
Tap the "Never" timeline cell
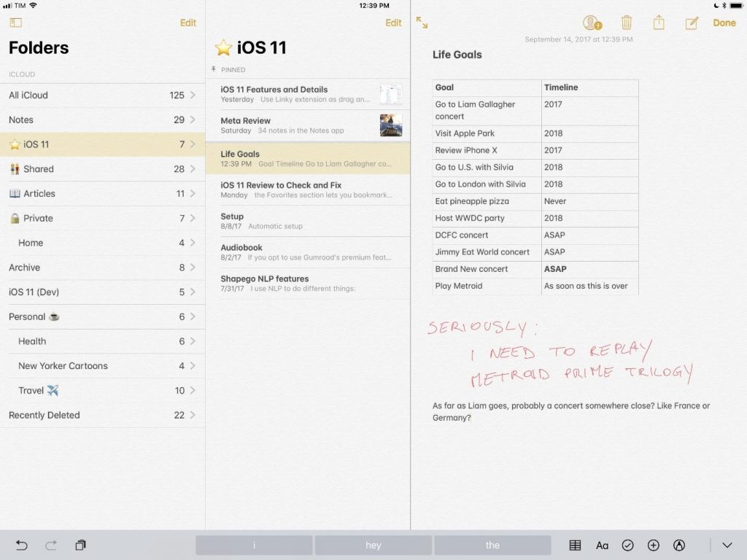589,201
